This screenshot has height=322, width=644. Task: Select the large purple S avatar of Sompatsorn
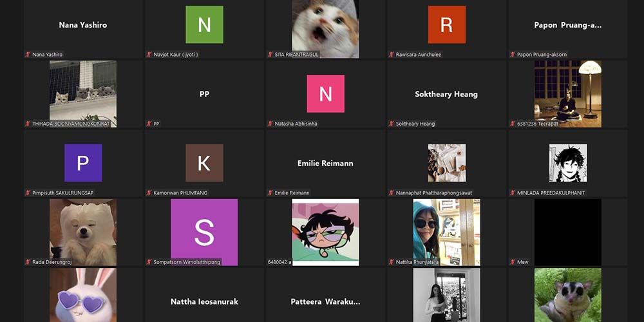pyautogui.click(x=204, y=232)
